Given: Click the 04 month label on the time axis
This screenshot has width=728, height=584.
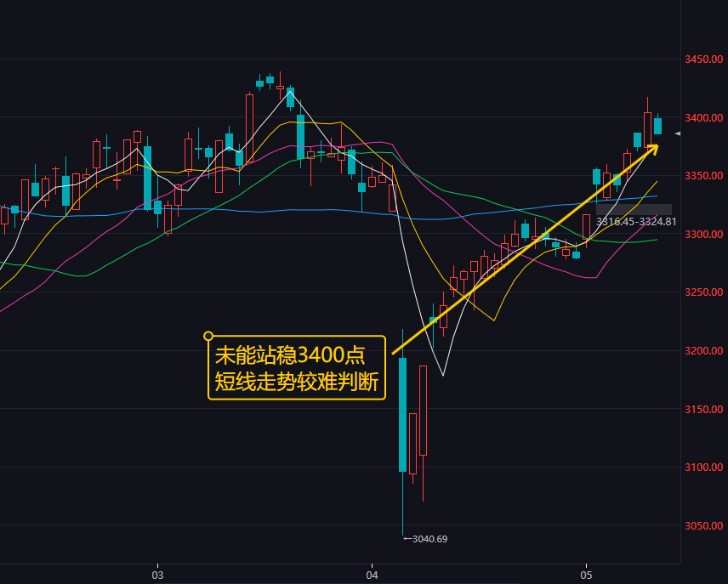Looking at the screenshot, I should (x=372, y=575).
